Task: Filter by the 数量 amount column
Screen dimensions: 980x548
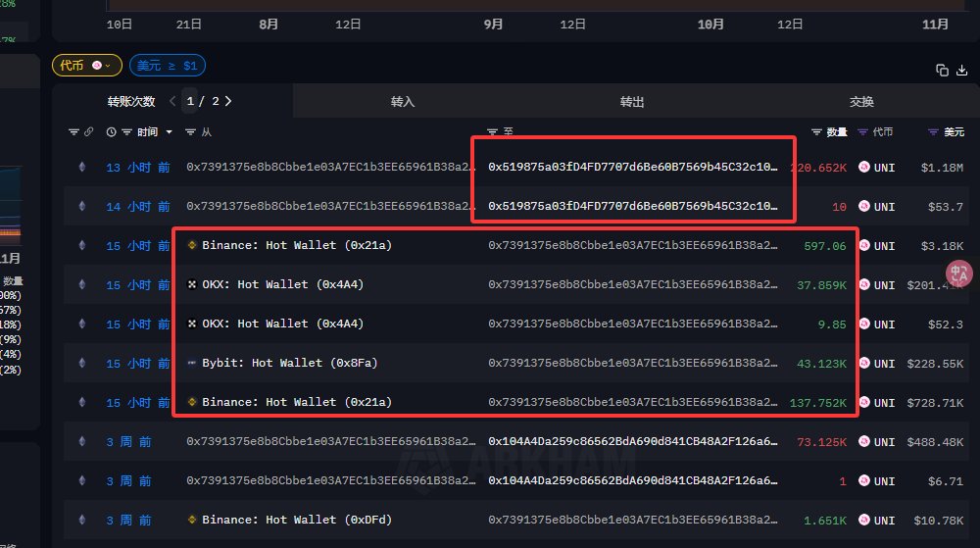Action: pyautogui.click(x=816, y=131)
